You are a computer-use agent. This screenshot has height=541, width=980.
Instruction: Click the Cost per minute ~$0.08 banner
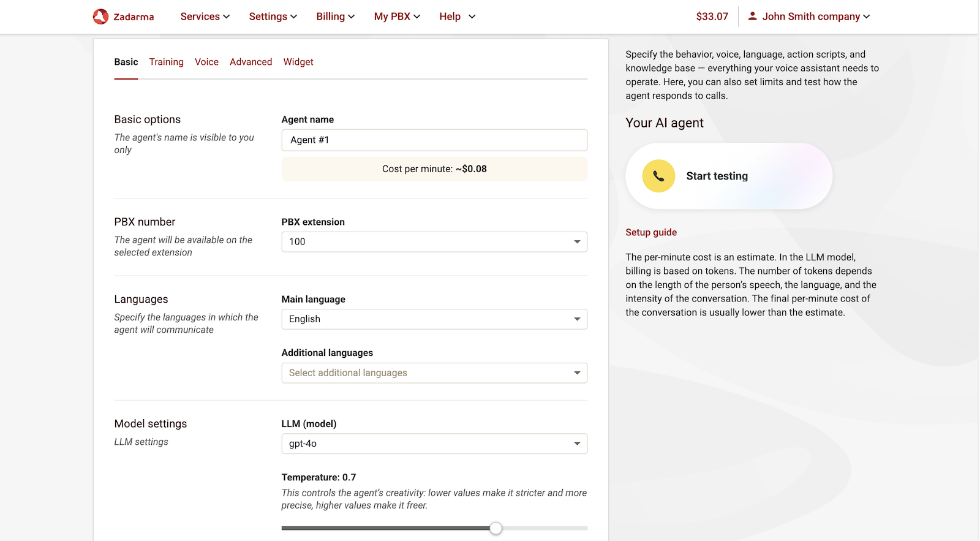434,169
